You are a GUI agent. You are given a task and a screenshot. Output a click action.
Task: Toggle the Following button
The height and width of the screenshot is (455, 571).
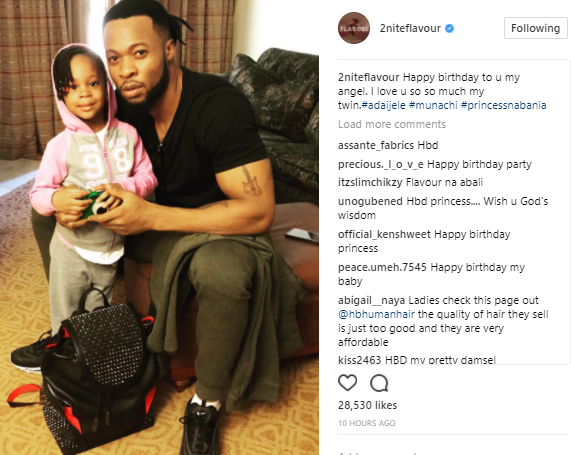pyautogui.click(x=535, y=28)
